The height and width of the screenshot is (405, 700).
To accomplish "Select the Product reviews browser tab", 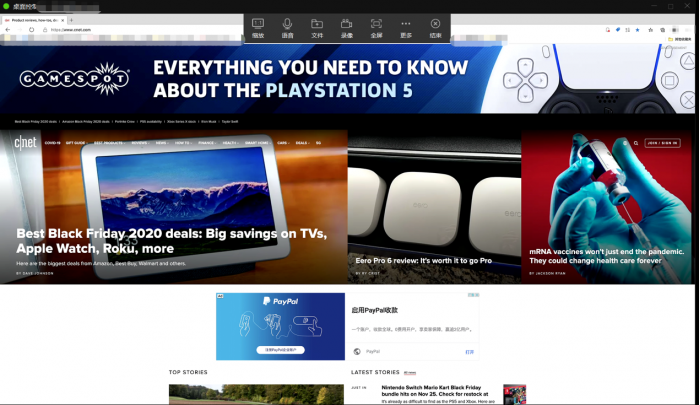I will [x=34, y=20].
